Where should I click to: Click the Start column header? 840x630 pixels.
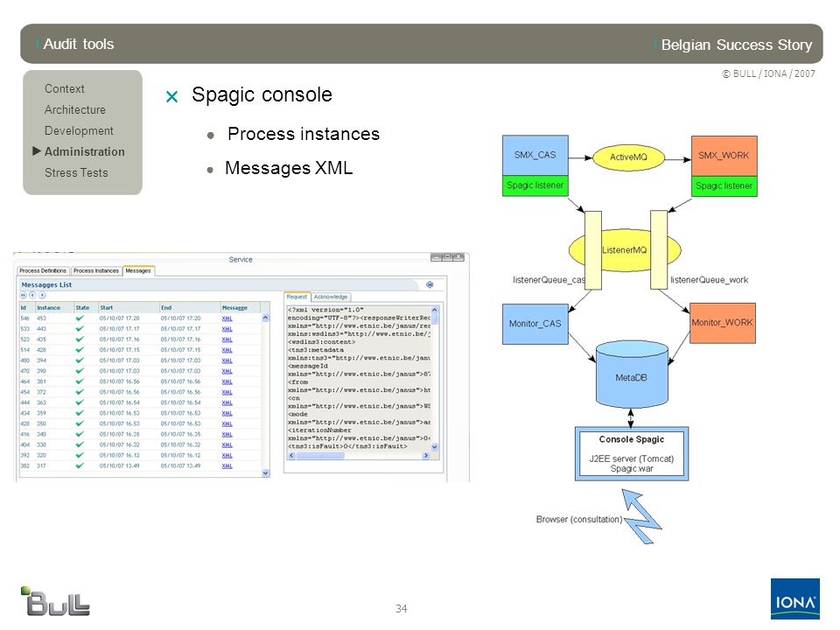click(129, 307)
